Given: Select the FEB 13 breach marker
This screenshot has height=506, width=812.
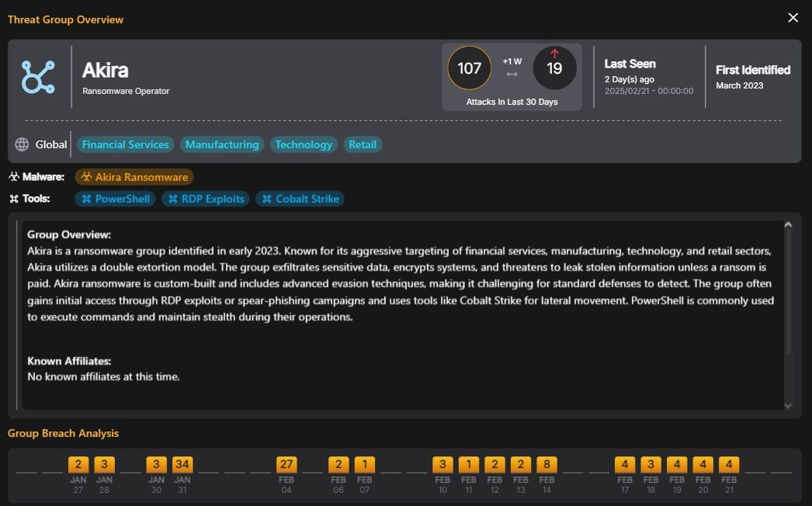Looking at the screenshot, I should click(x=520, y=464).
